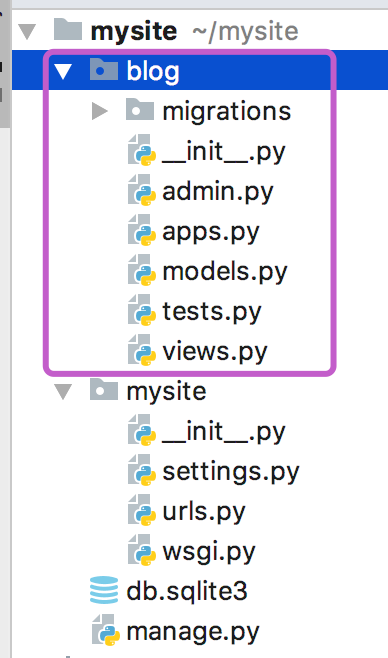Screen dimensions: 388x658
Task: Click the settings.py Python file icon
Action: [142, 470]
